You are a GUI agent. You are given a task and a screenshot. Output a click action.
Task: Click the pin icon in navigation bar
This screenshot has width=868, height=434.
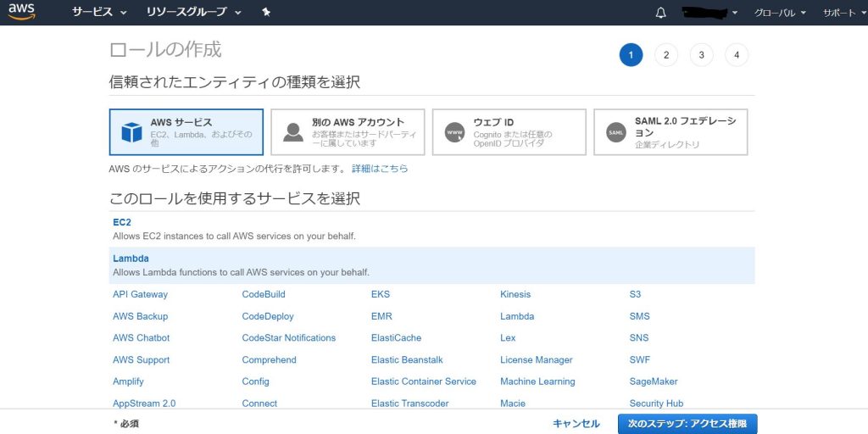266,13
